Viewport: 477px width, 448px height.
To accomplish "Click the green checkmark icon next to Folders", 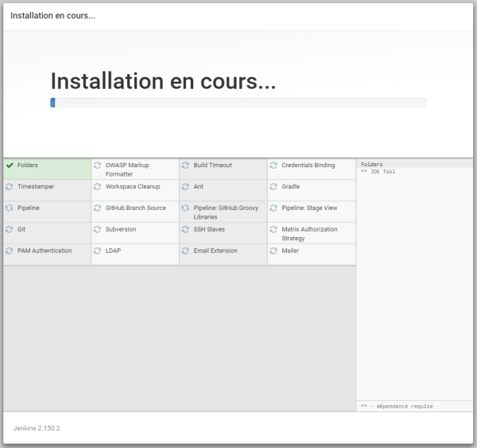I will point(10,166).
